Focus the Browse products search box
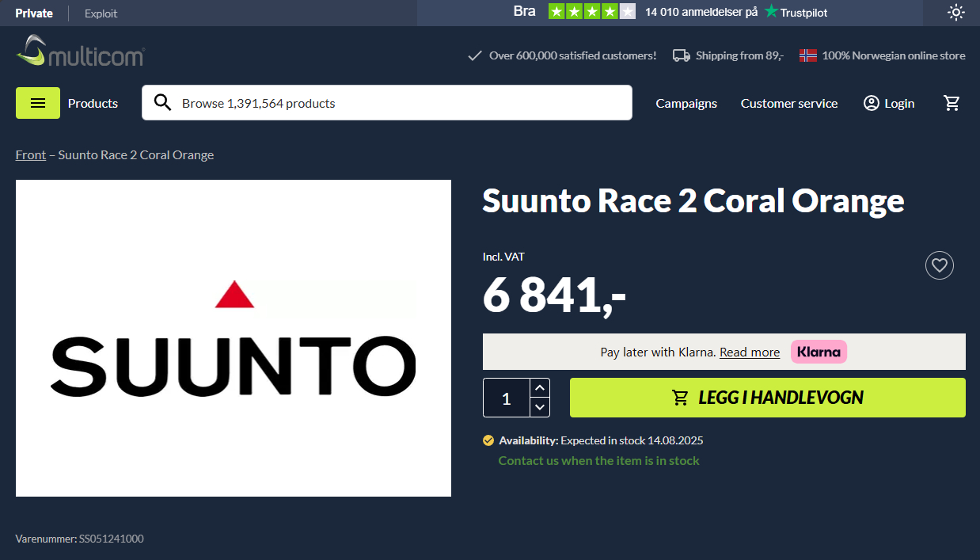This screenshot has height=560, width=980. (x=387, y=103)
